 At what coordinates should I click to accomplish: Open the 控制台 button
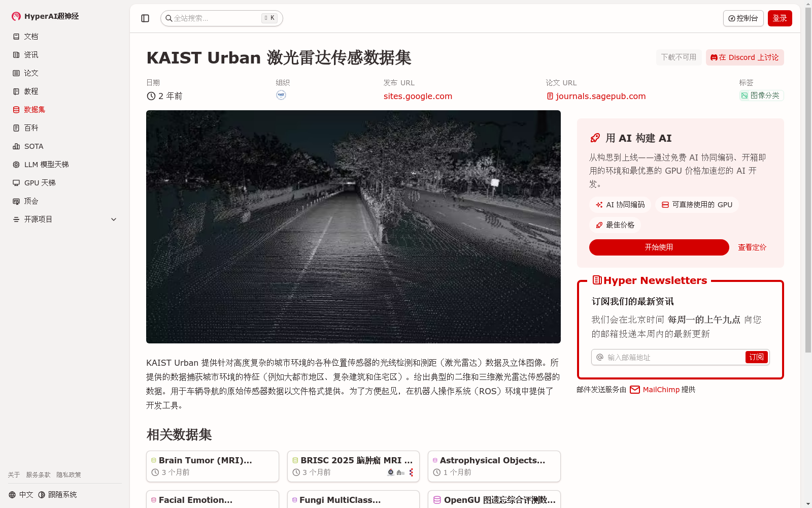(x=743, y=18)
